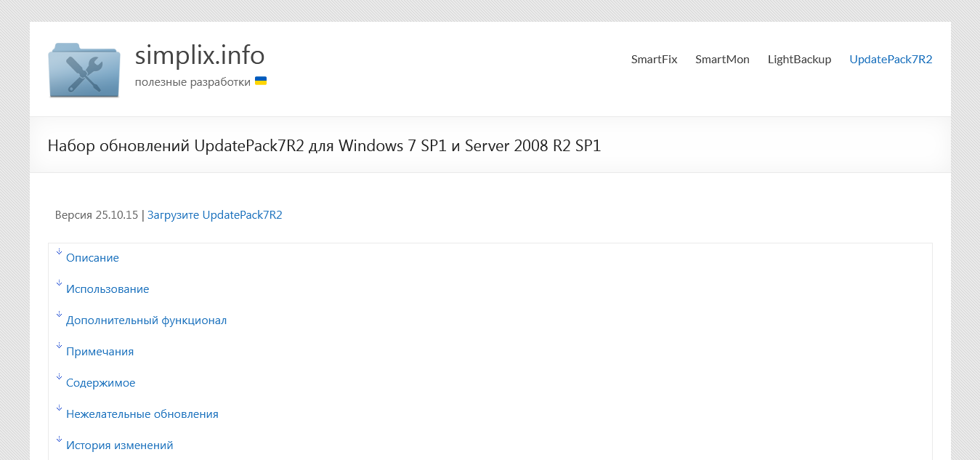Click the Версия 25.10.15 text
The width and height of the screenshot is (980, 460).
pos(97,215)
